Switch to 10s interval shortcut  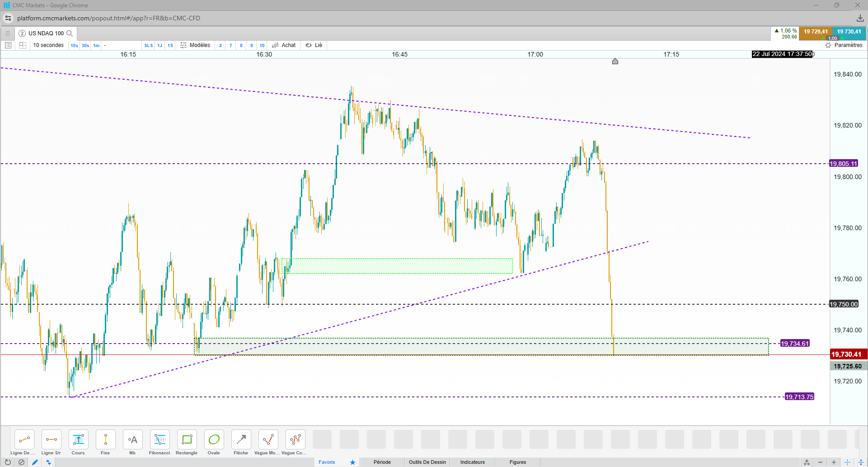click(x=75, y=45)
